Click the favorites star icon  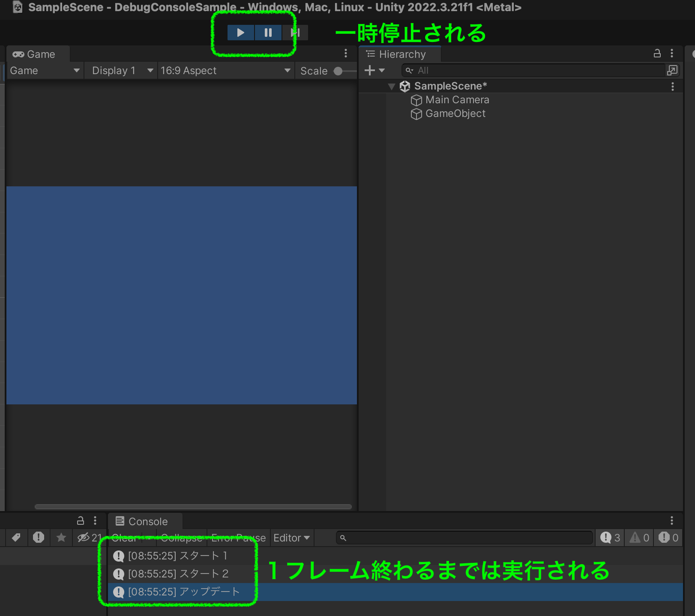click(61, 537)
